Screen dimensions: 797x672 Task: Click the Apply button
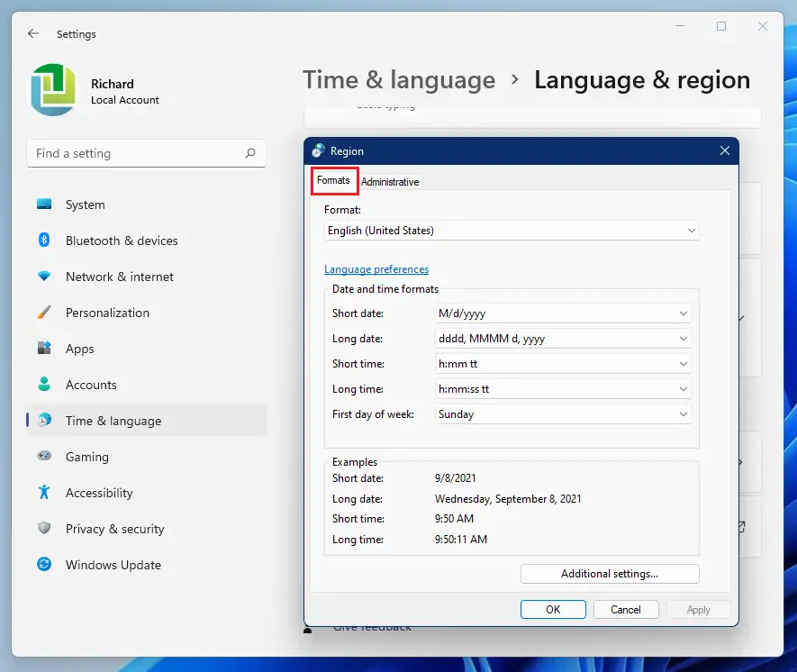coord(699,610)
